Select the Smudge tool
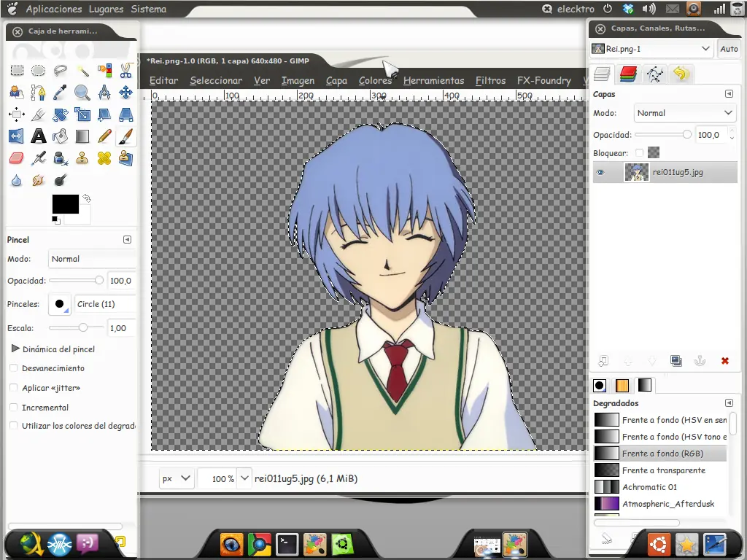 pos(38,181)
